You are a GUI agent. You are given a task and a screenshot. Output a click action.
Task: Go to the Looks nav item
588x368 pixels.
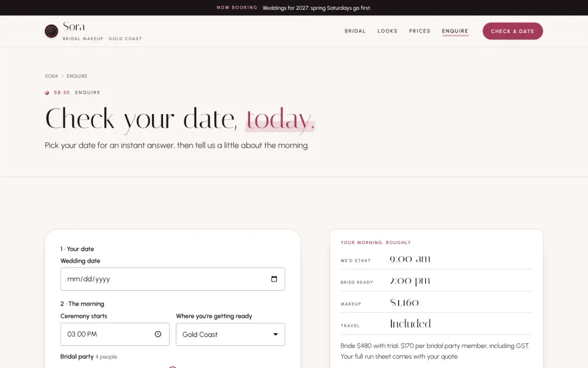tap(387, 31)
